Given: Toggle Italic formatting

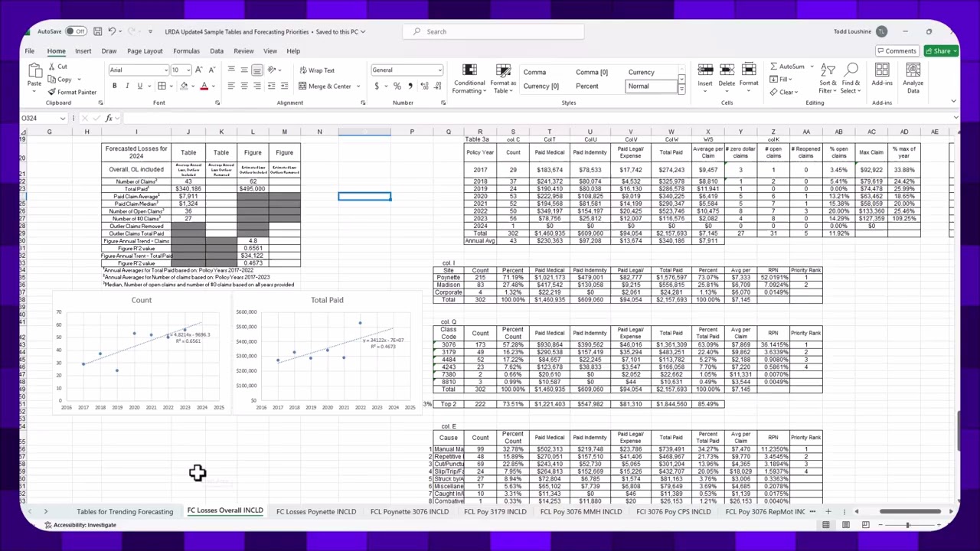Looking at the screenshot, I should click(127, 86).
